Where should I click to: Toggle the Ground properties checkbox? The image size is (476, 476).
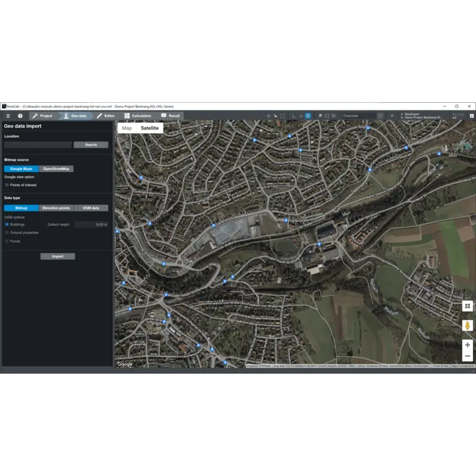click(7, 232)
